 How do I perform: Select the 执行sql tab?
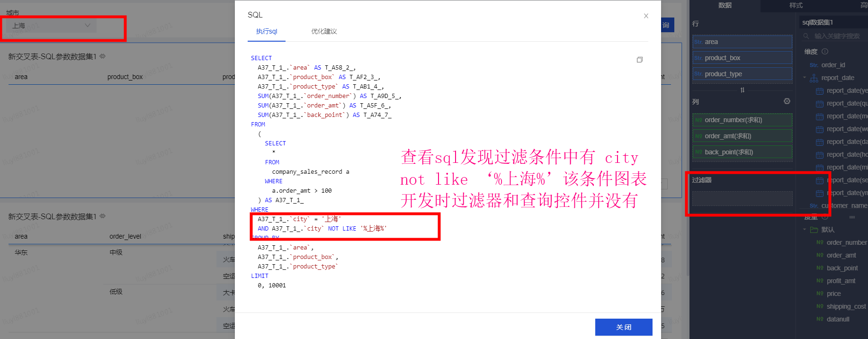[x=267, y=31]
